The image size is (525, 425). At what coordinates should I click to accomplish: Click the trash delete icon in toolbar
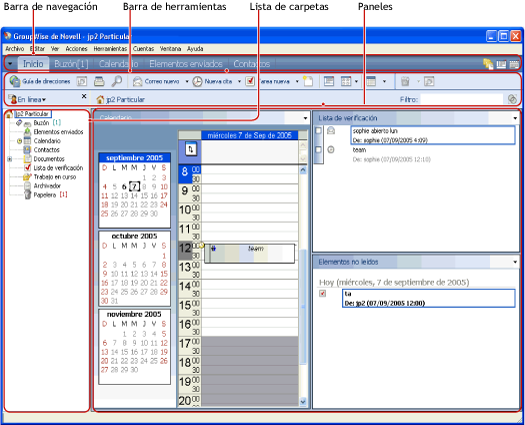coord(405,81)
